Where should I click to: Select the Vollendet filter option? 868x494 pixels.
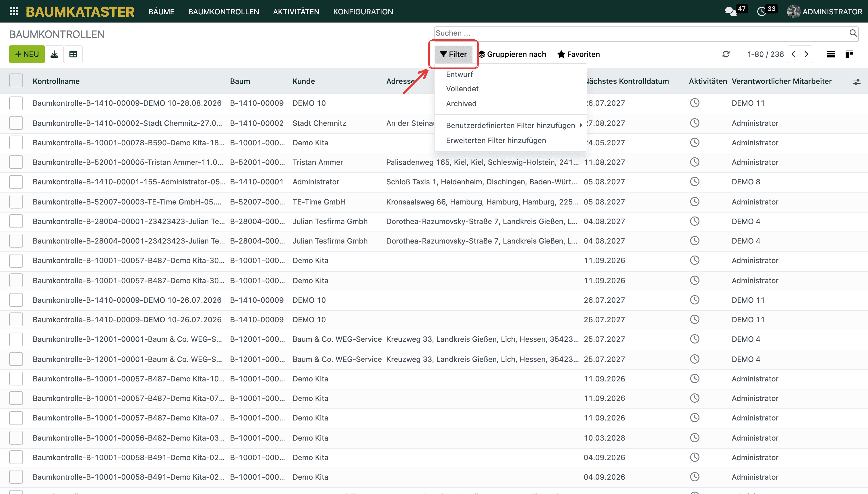coord(462,88)
